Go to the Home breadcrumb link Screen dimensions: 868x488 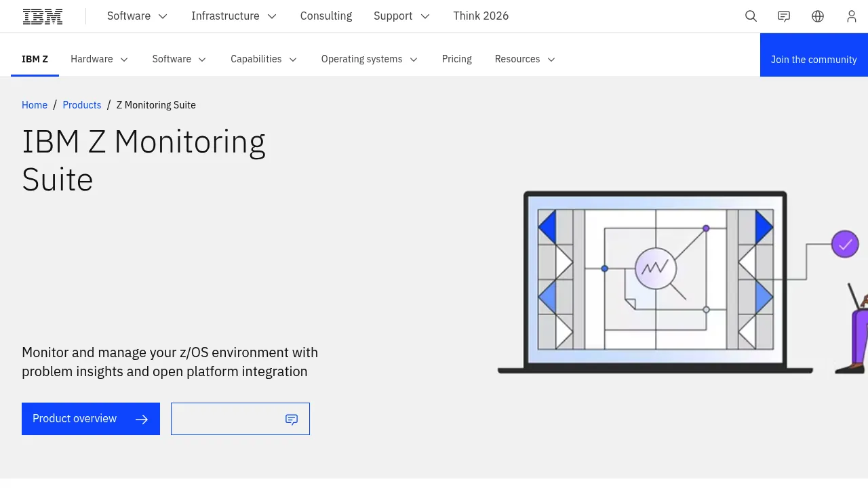pyautogui.click(x=35, y=105)
